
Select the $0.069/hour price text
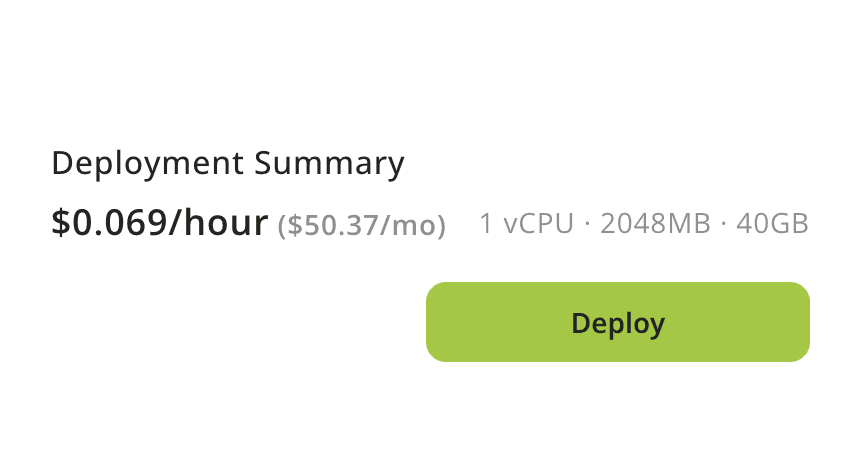click(x=160, y=223)
